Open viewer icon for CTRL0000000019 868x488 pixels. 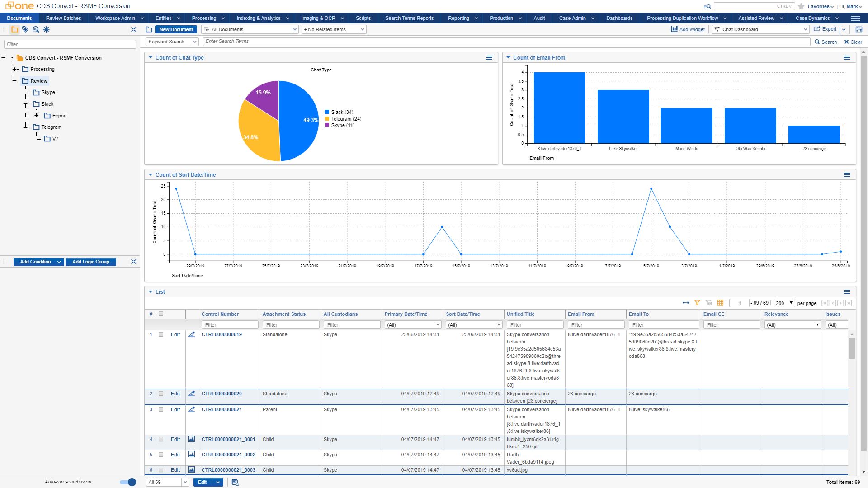point(192,334)
